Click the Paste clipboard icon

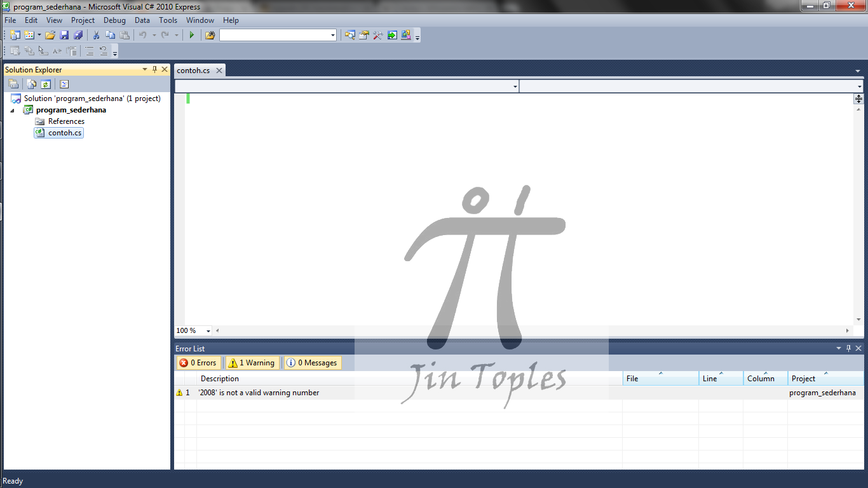click(125, 35)
